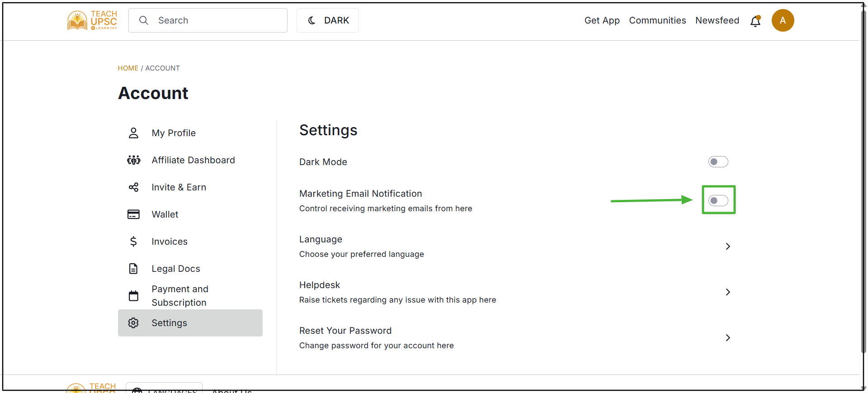
Task: Go to Communities page
Action: [x=657, y=20]
